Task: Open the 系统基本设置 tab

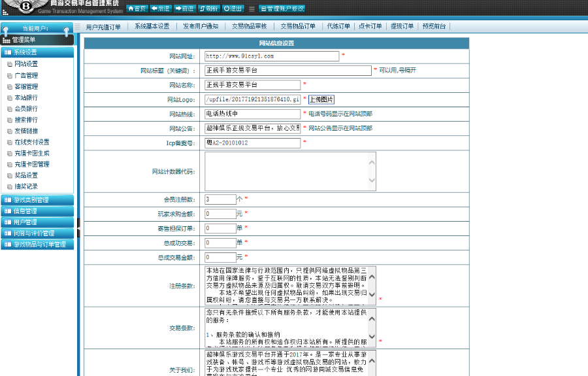Action: pyautogui.click(x=152, y=26)
